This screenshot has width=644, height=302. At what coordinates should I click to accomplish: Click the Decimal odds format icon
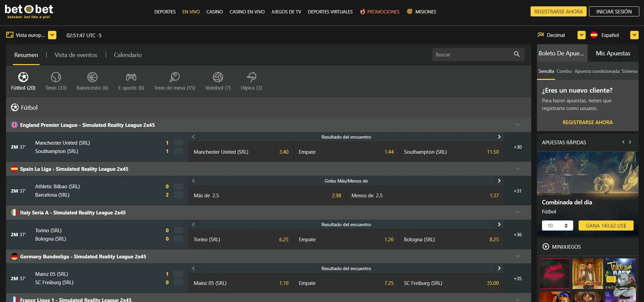(541, 35)
